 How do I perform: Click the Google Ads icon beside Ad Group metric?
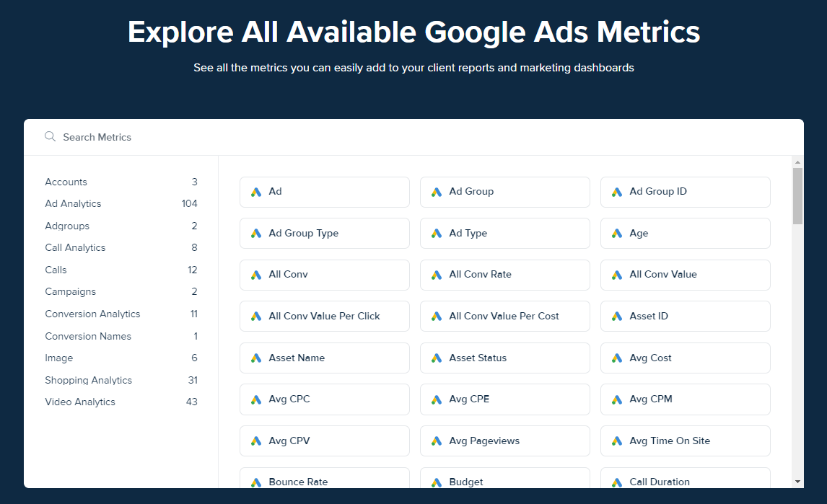(437, 193)
